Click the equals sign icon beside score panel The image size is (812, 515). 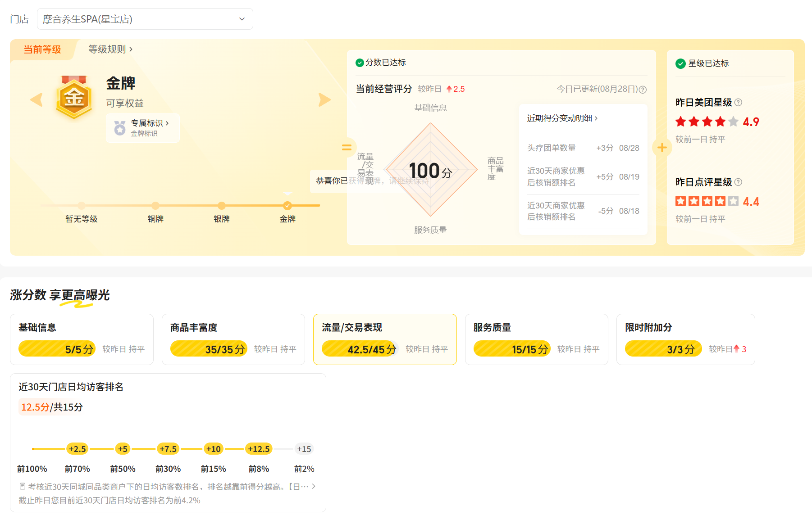pyautogui.click(x=347, y=147)
